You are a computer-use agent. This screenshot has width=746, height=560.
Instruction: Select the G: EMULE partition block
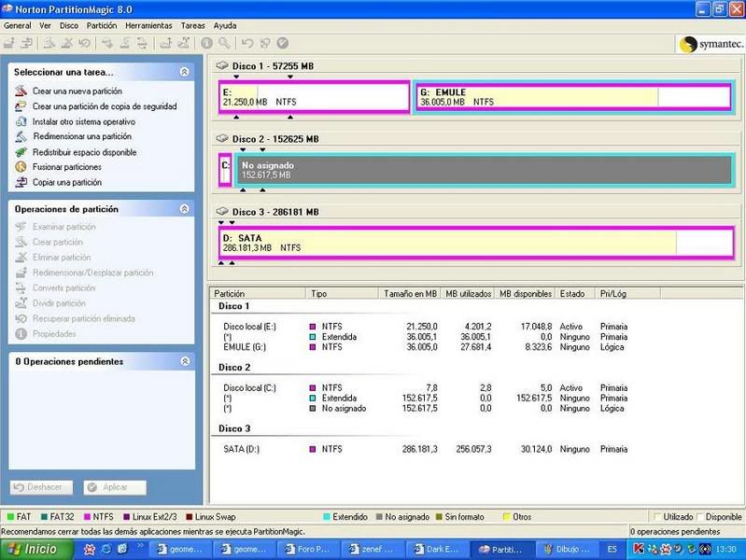click(574, 97)
